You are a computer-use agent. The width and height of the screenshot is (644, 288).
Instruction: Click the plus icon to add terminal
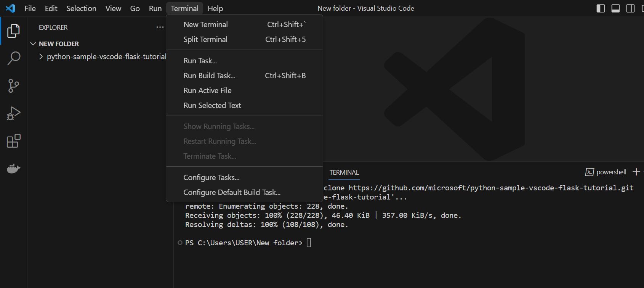click(x=636, y=172)
